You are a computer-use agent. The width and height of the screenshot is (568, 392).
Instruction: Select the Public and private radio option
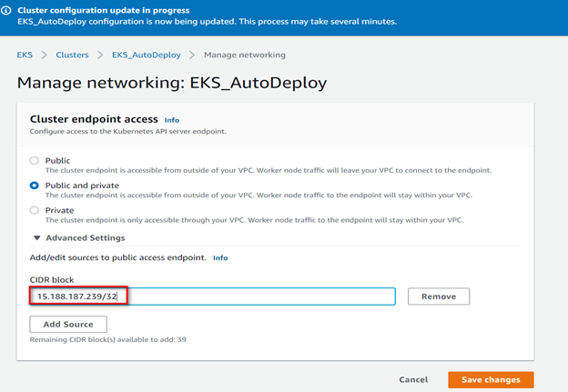point(35,185)
